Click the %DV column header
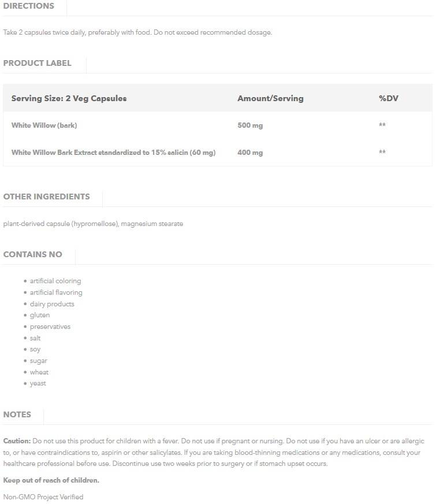This screenshot has width=436, height=504. (x=389, y=98)
